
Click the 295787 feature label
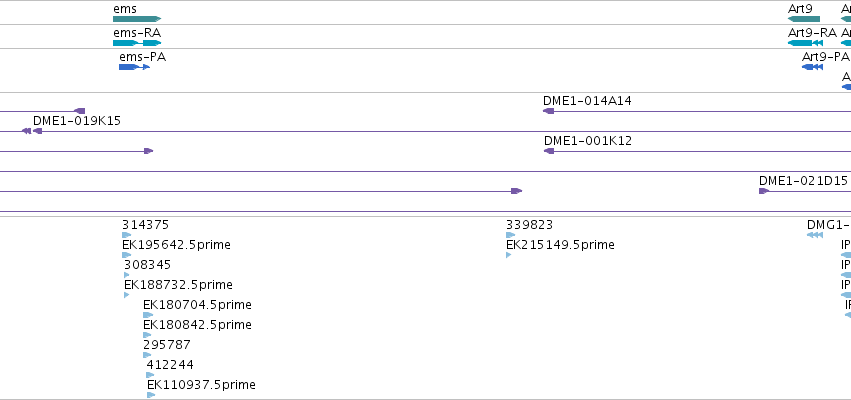167,345
